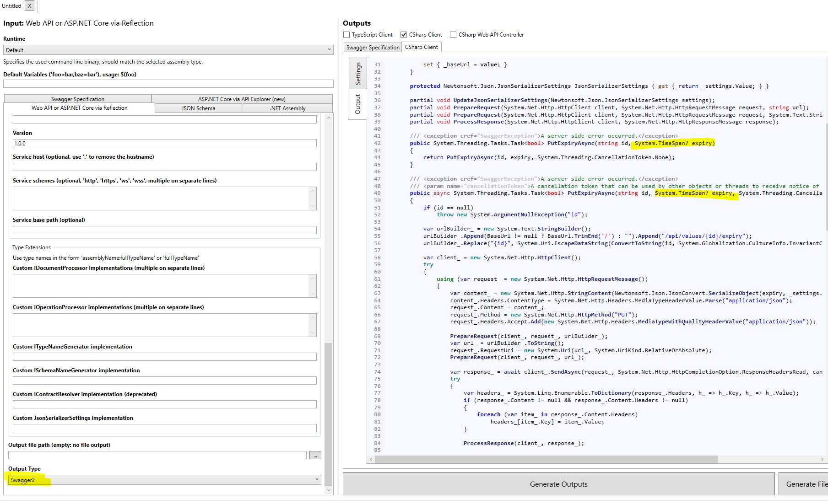
Task: Browse for output file with ellipsis button
Action: pos(315,455)
